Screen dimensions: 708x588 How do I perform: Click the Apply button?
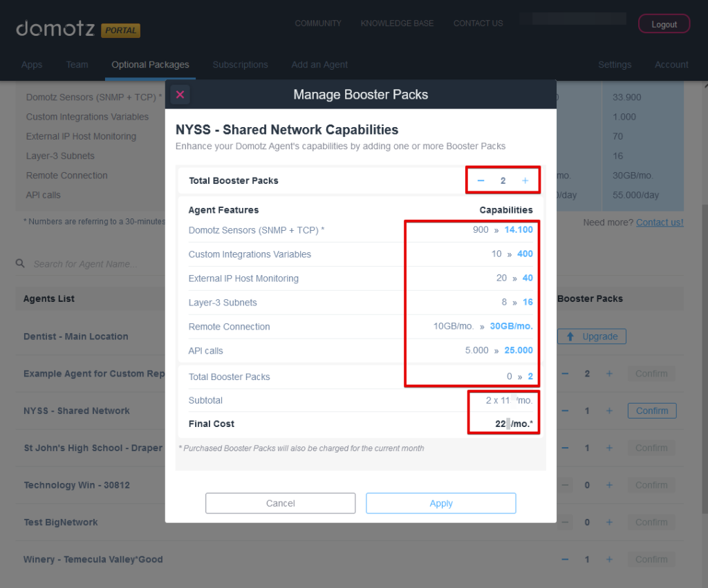(x=440, y=503)
